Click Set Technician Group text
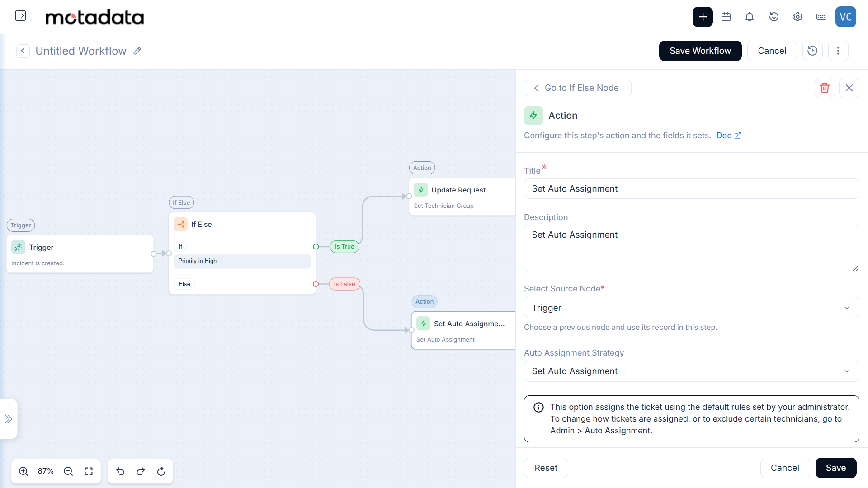This screenshot has height=488, width=868. (443, 206)
